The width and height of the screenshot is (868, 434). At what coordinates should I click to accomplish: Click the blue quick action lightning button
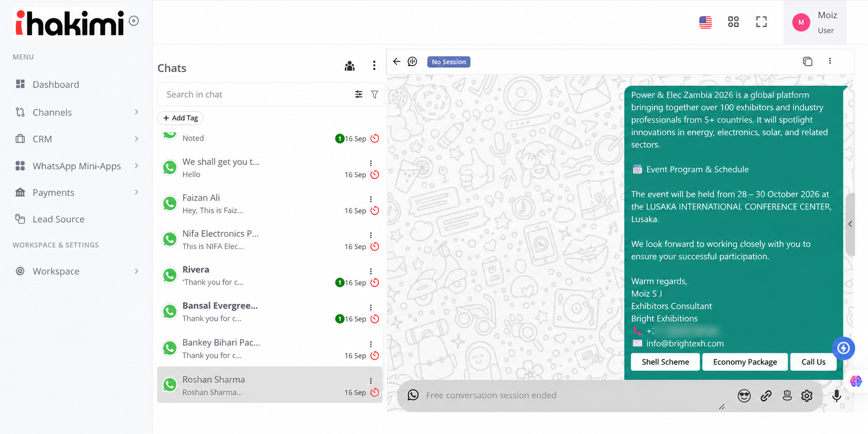[x=844, y=348]
